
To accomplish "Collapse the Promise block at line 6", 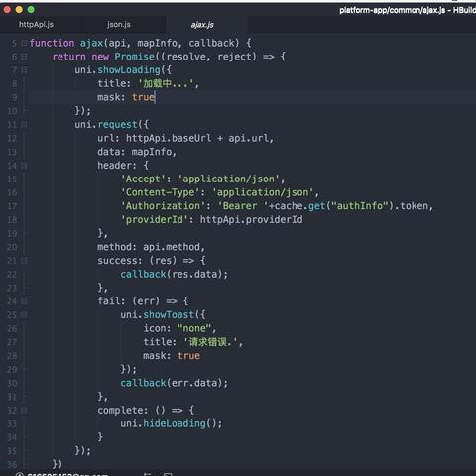I will point(24,57).
